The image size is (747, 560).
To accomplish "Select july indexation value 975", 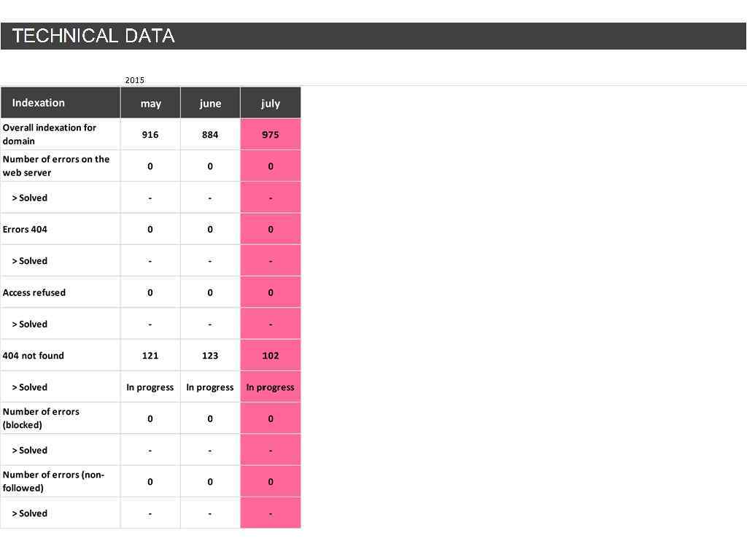I will (x=270, y=135).
